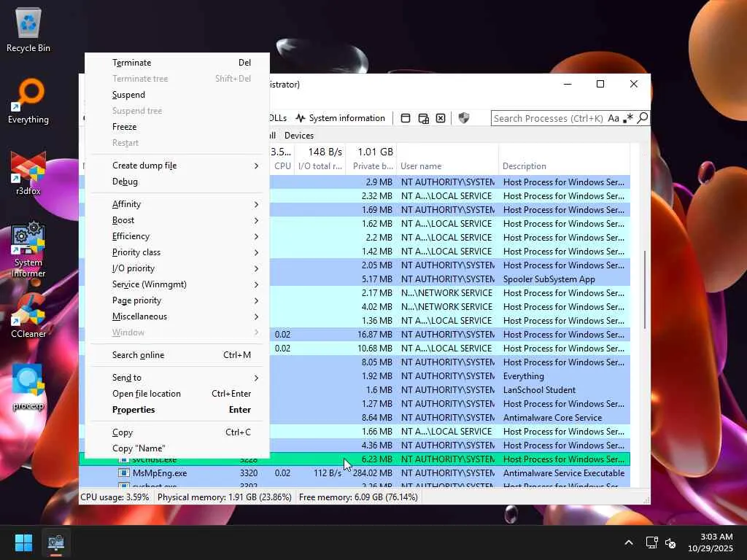Screen dimensions: 747x560
Task: Sort by Private bytes column header
Action: [x=371, y=166]
